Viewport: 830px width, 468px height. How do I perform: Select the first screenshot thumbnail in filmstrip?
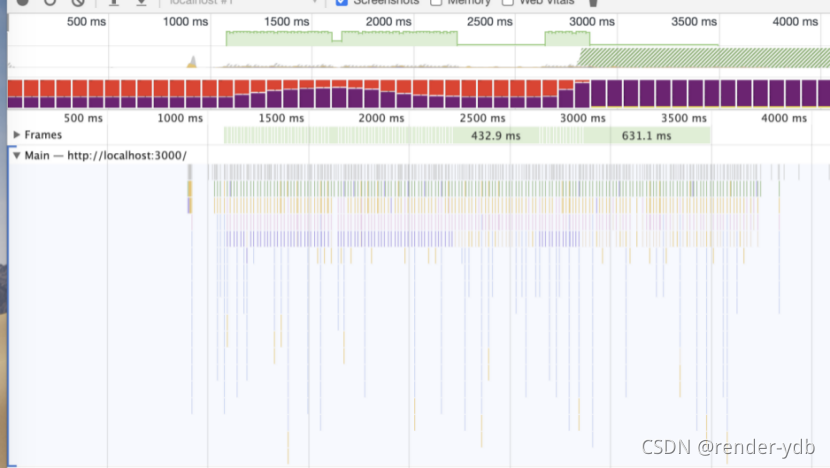(15, 94)
